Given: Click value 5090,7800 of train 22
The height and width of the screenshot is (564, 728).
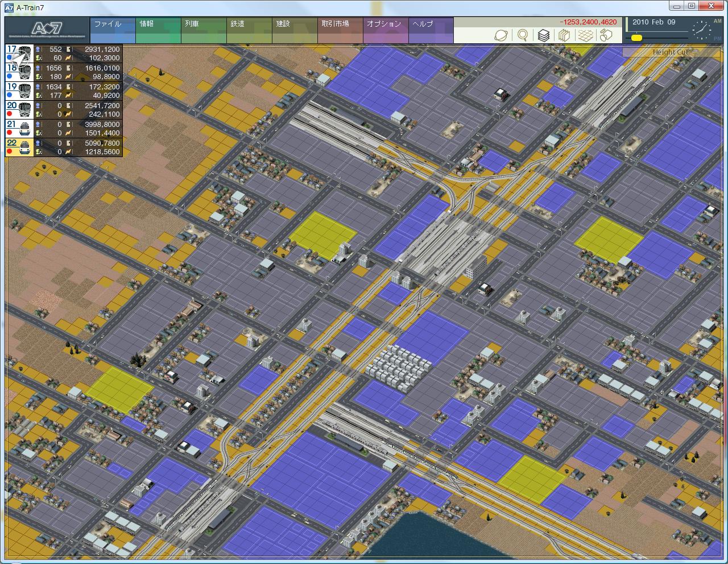Looking at the screenshot, I should [x=102, y=143].
